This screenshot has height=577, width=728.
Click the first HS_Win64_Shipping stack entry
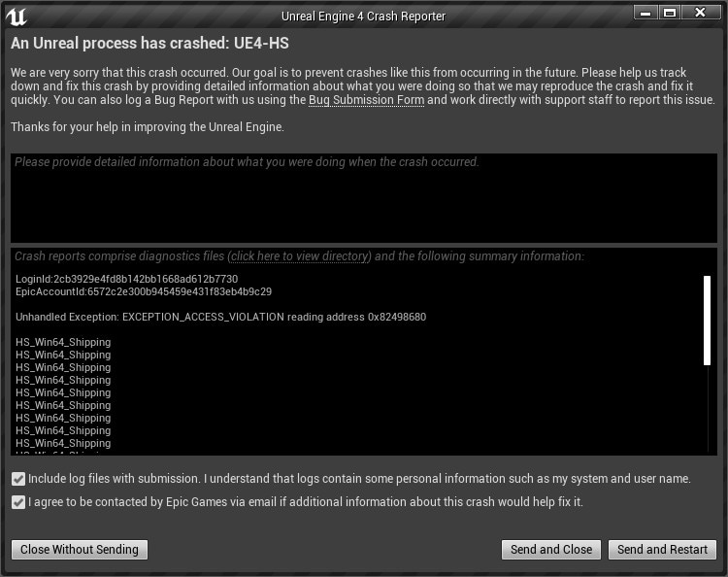63,342
